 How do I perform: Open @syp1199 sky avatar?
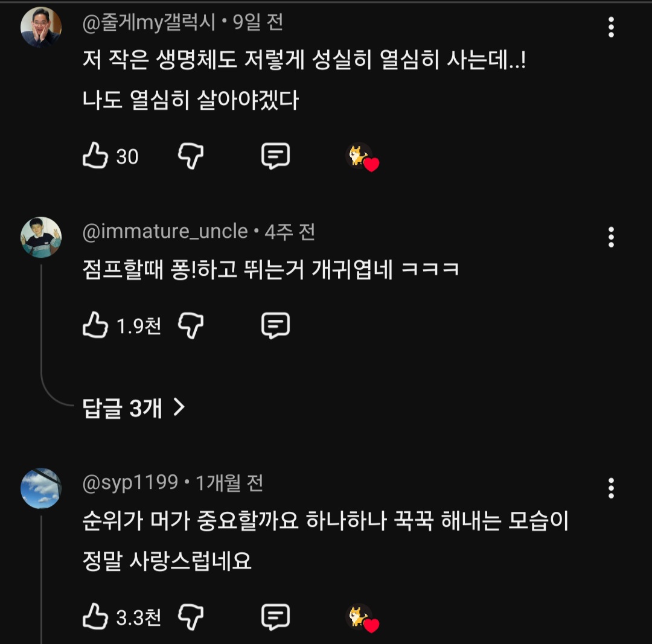(41, 488)
